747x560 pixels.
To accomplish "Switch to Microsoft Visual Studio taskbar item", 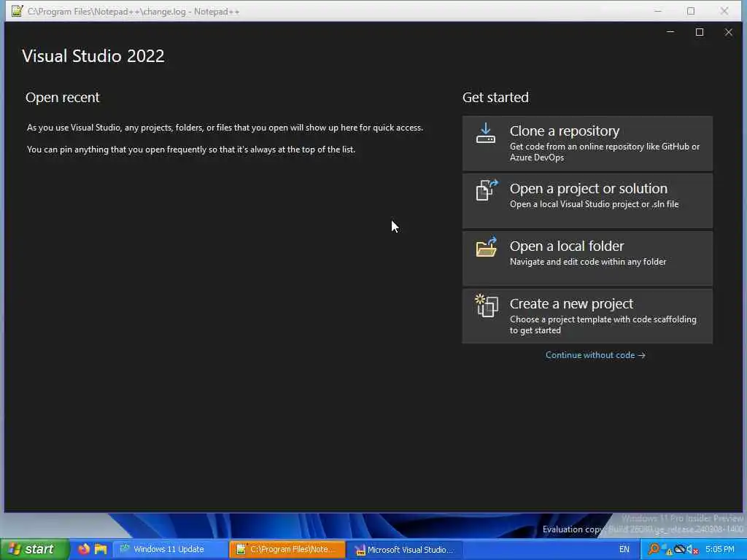I will (x=404, y=550).
